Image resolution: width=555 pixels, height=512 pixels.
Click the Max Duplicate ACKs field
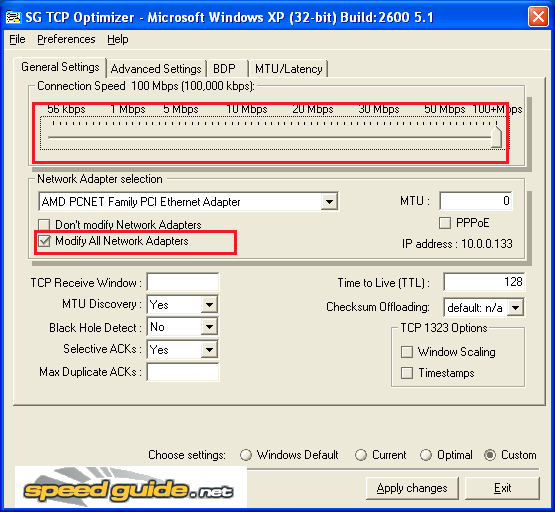pos(183,372)
